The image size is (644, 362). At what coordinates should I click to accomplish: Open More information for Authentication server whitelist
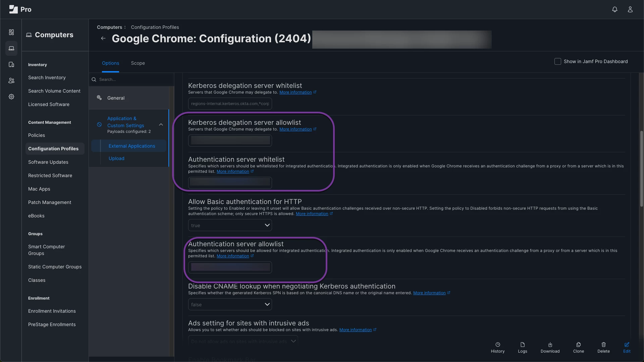pos(233,171)
